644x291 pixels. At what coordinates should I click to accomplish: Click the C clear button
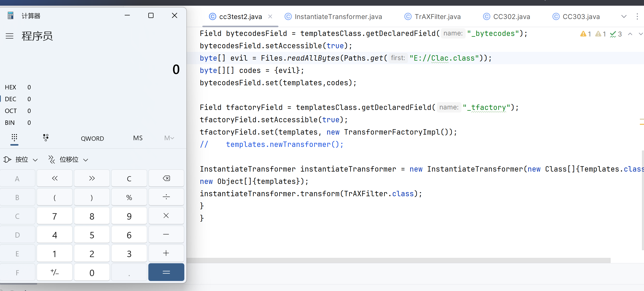[x=129, y=178]
